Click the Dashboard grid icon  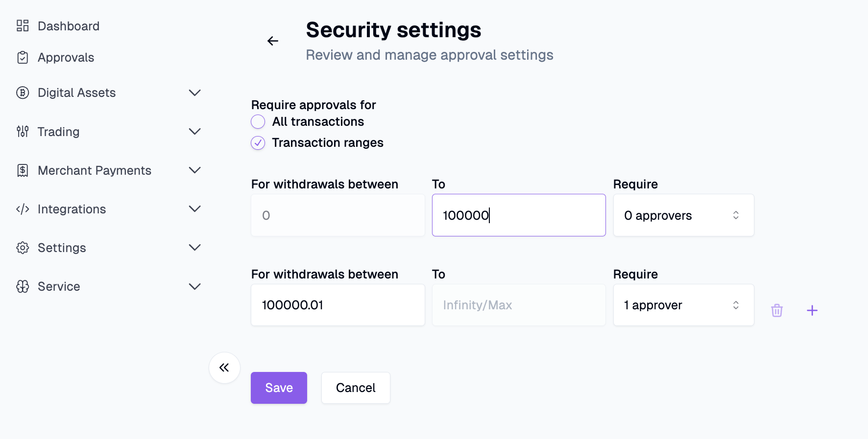coord(23,26)
